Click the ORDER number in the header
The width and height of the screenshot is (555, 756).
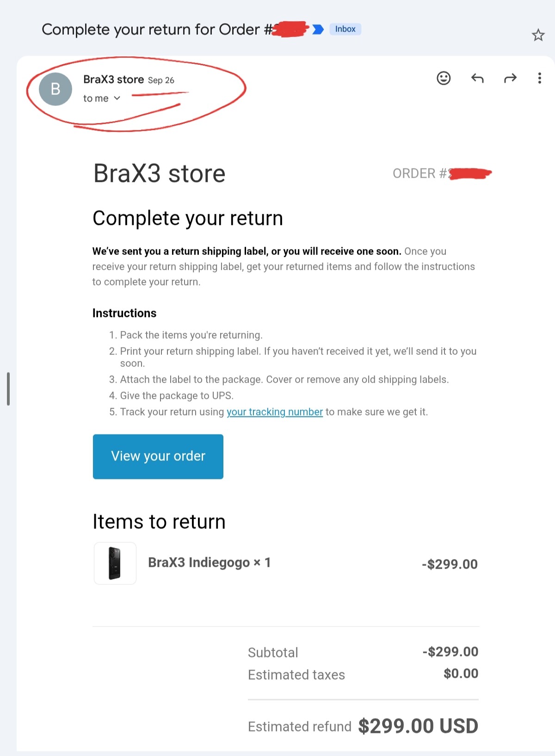[441, 174]
